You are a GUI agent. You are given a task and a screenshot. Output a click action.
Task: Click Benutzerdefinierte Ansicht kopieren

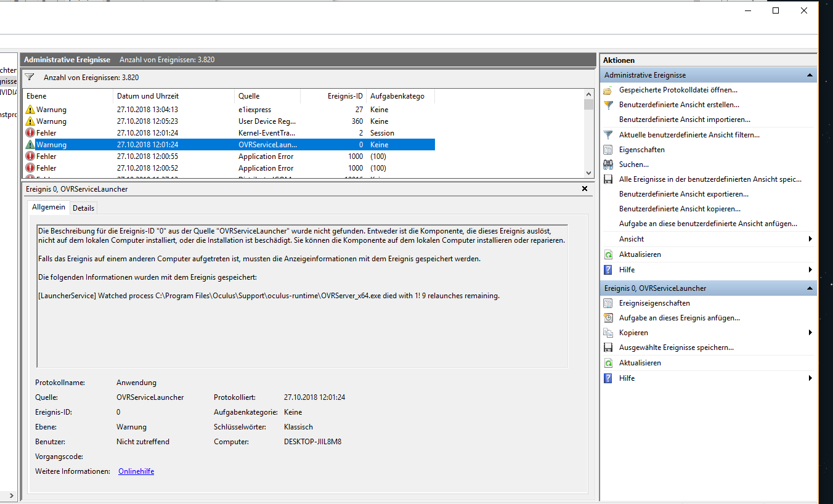pos(680,209)
